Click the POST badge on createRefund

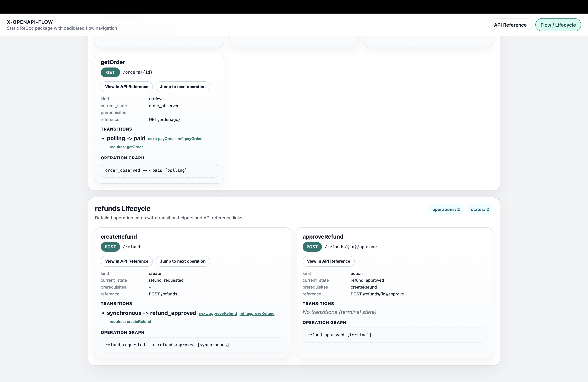pyautogui.click(x=110, y=247)
